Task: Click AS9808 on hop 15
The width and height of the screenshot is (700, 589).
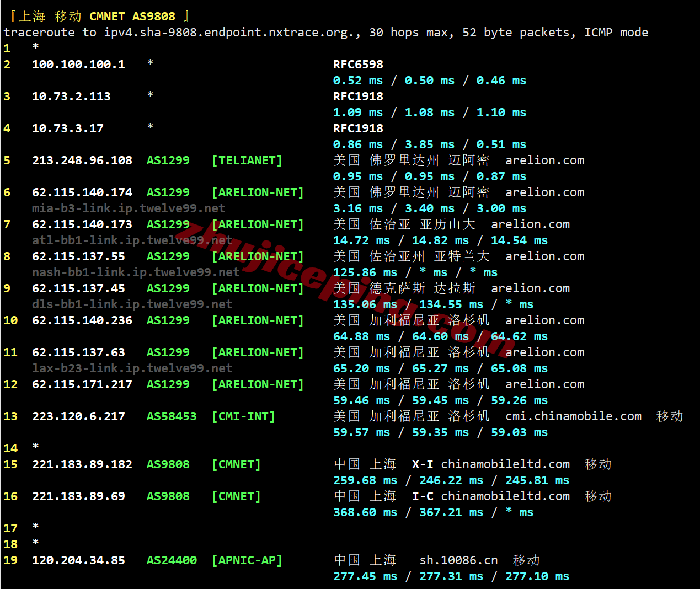Action: coord(168,464)
